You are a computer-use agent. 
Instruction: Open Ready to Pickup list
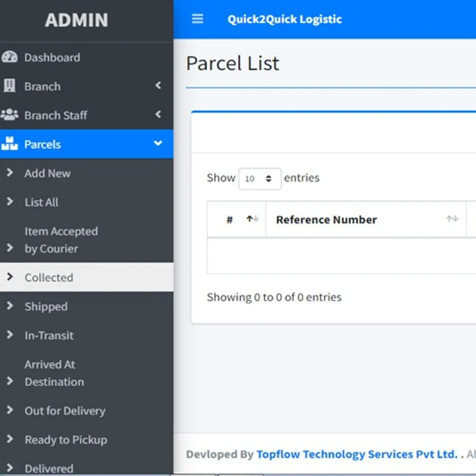(87, 440)
